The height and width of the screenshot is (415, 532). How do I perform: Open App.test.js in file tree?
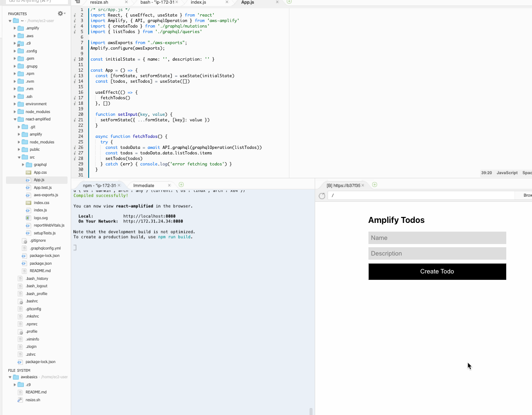tap(43, 188)
